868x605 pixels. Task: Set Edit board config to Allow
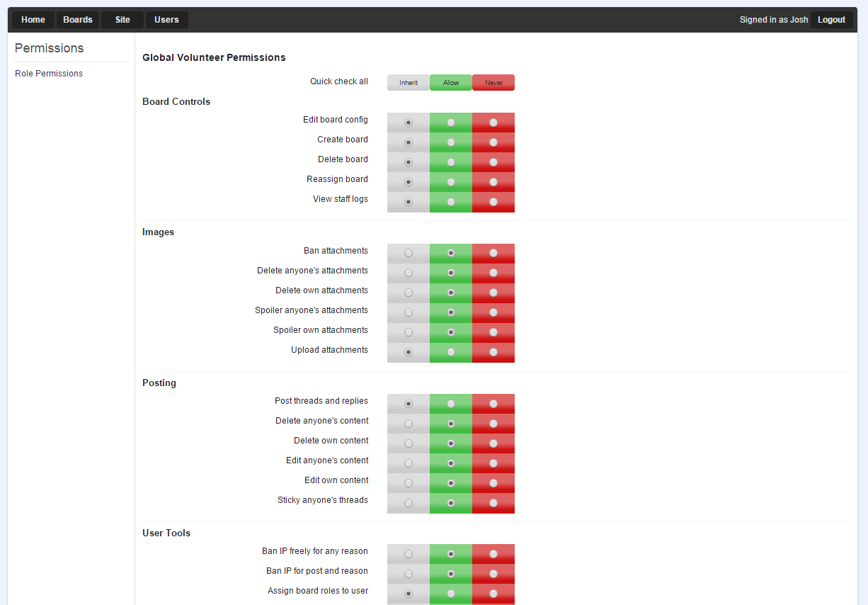tap(451, 123)
